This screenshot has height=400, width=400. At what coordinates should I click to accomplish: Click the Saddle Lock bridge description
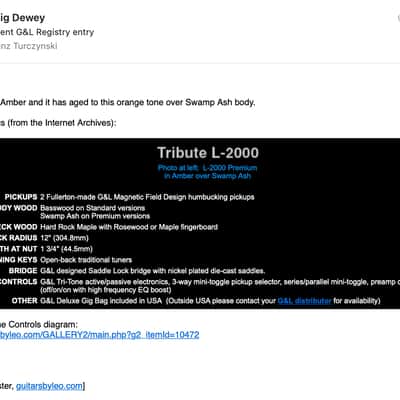point(153,271)
